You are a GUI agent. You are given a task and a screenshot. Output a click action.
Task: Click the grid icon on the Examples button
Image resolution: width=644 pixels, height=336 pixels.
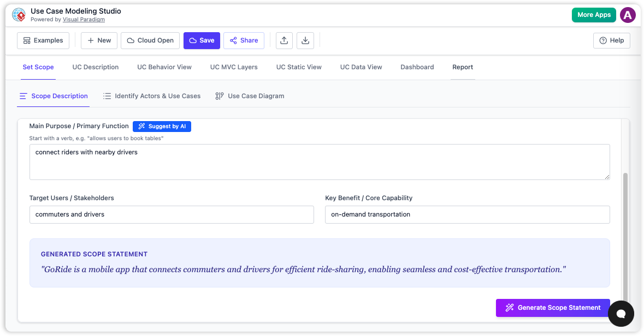coord(26,40)
